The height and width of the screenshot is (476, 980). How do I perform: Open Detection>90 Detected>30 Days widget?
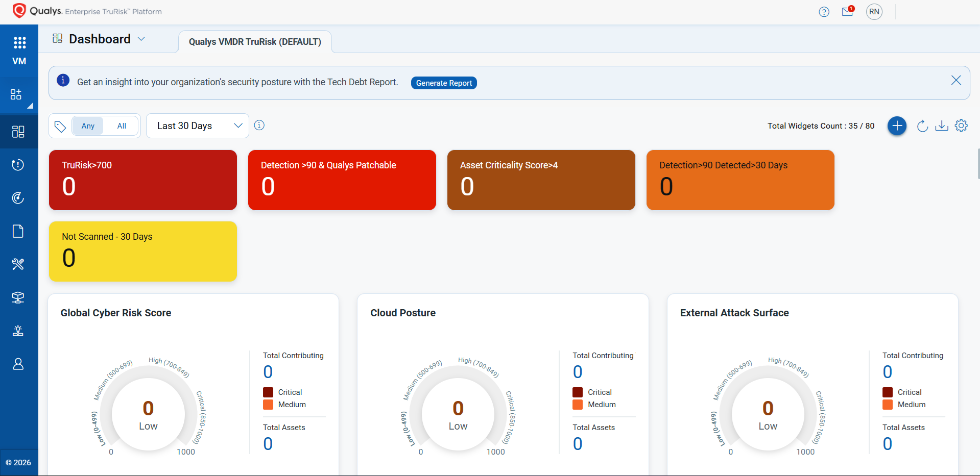click(740, 180)
